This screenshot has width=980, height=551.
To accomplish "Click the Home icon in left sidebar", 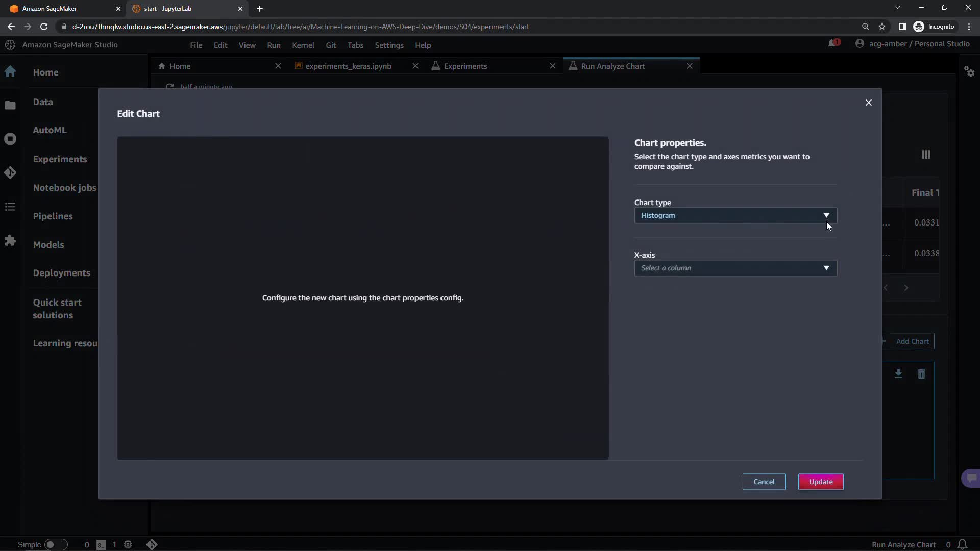I will pos(10,72).
